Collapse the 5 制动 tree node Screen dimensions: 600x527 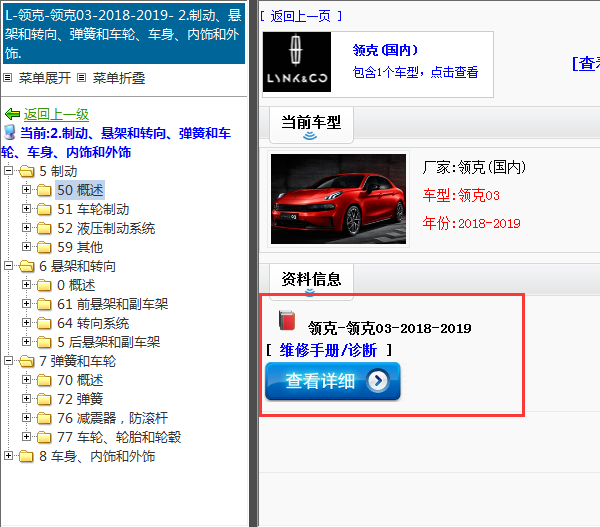point(8,170)
